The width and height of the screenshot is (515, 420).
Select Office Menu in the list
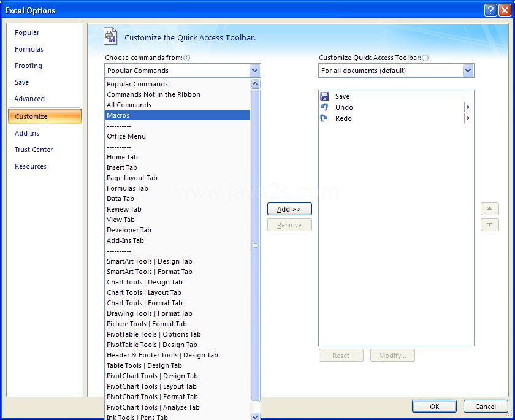[x=177, y=136]
